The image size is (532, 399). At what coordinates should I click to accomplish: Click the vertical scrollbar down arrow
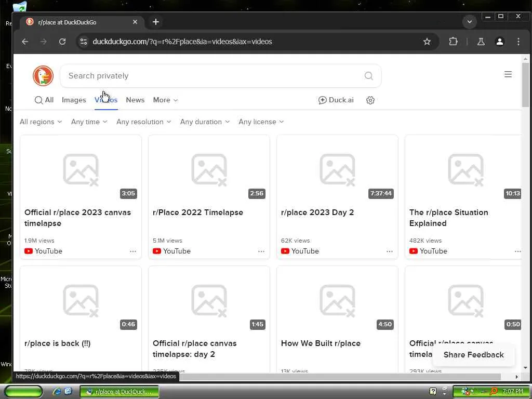click(x=525, y=368)
